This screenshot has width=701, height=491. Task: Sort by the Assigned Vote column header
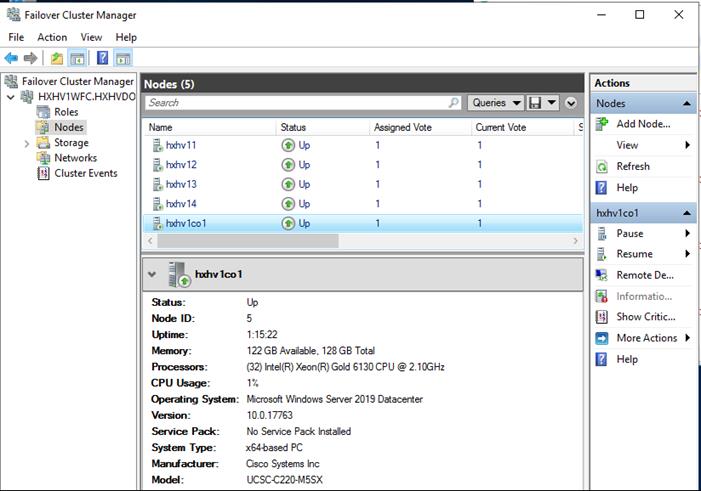click(420, 127)
